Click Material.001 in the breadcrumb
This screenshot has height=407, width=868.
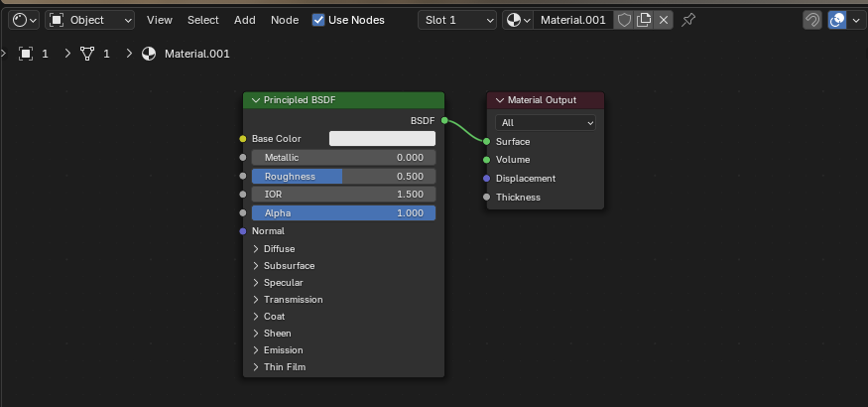tap(194, 54)
